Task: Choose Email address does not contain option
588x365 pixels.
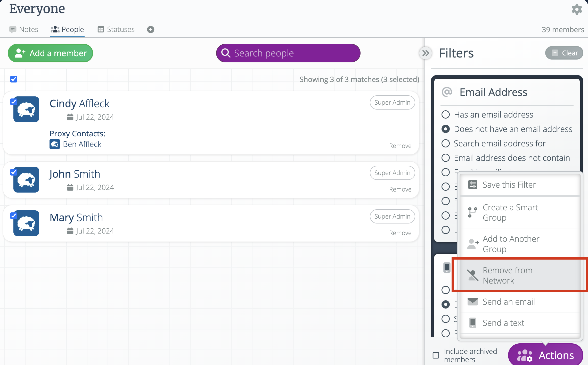Action: tap(445, 158)
